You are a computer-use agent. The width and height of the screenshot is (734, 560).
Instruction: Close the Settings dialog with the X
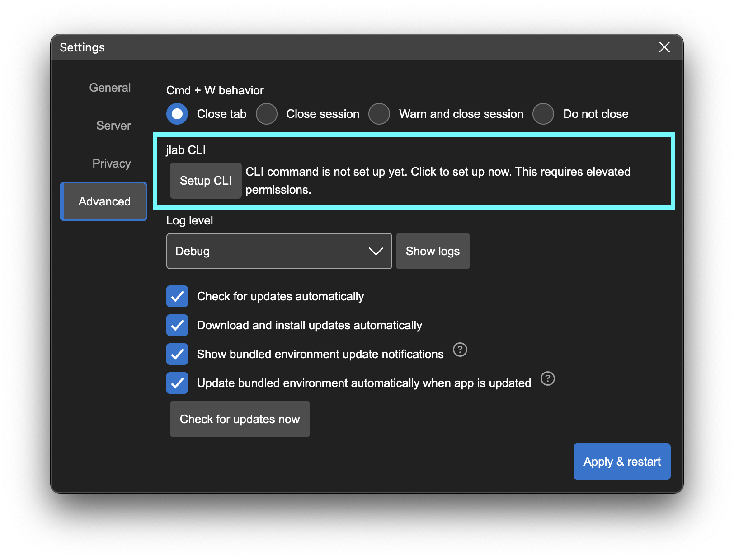tap(664, 47)
